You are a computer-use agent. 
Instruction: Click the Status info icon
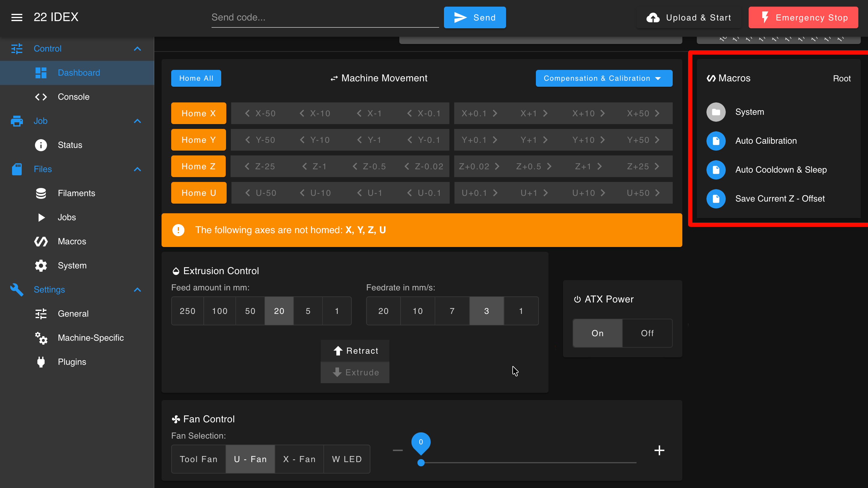coord(41,145)
